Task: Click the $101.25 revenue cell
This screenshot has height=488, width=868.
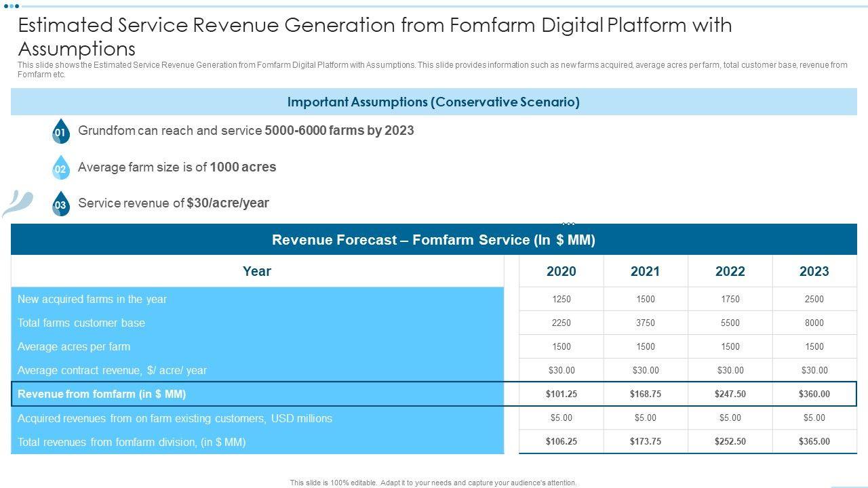Action: click(x=561, y=394)
